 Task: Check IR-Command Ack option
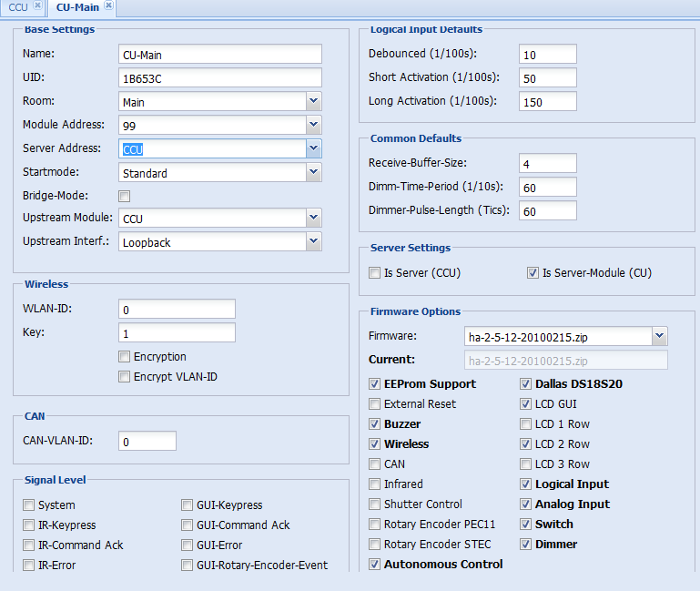[28, 545]
